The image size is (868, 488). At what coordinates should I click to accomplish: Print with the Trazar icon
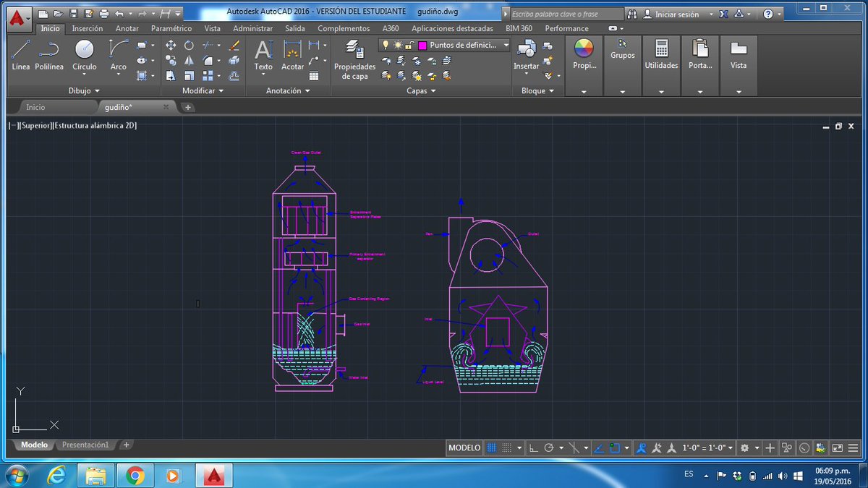point(103,13)
